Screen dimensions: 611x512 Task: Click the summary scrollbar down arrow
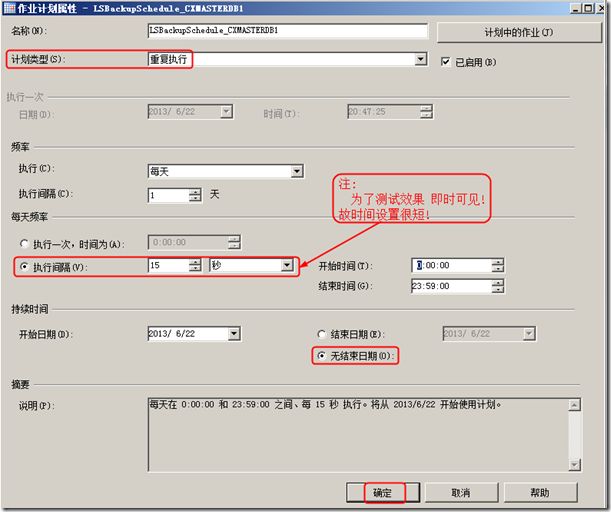pyautogui.click(x=574, y=464)
